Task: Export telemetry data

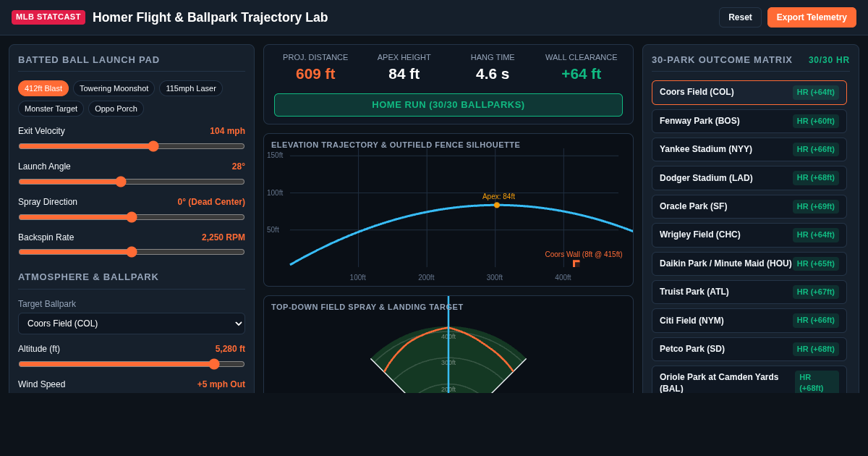Action: pos(812,17)
